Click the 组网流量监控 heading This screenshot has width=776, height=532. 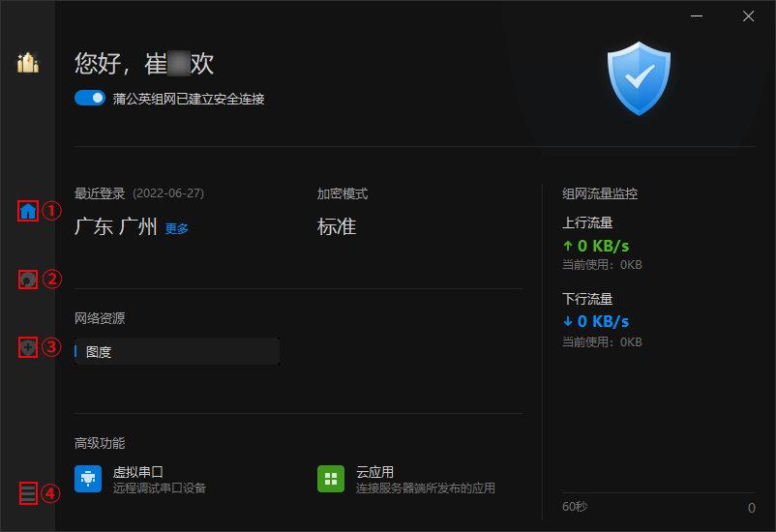coord(600,193)
